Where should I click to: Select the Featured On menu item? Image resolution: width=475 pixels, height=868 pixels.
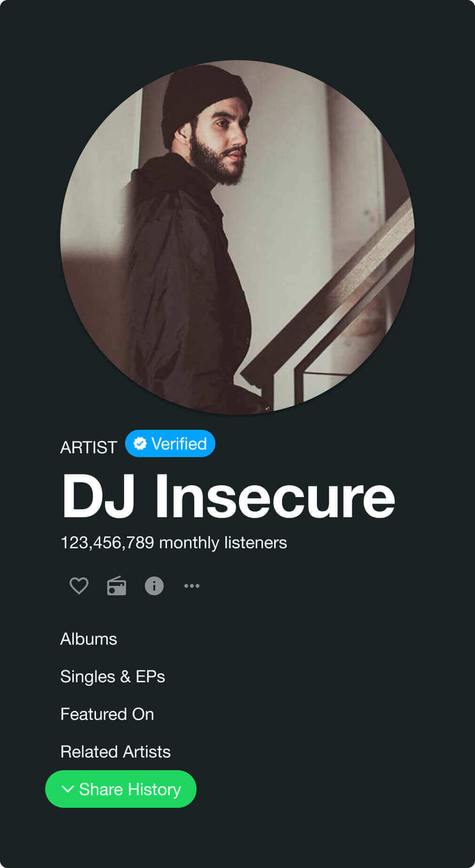coord(107,714)
